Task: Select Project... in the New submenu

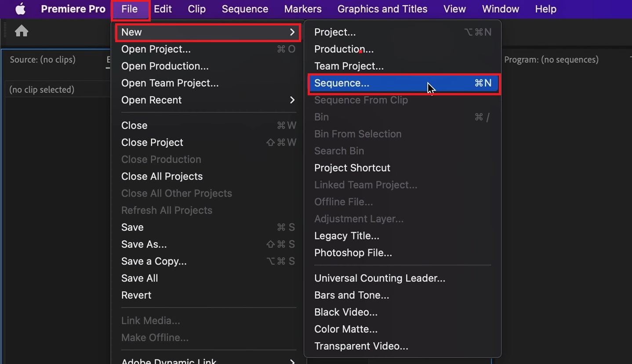Action: 335,32
